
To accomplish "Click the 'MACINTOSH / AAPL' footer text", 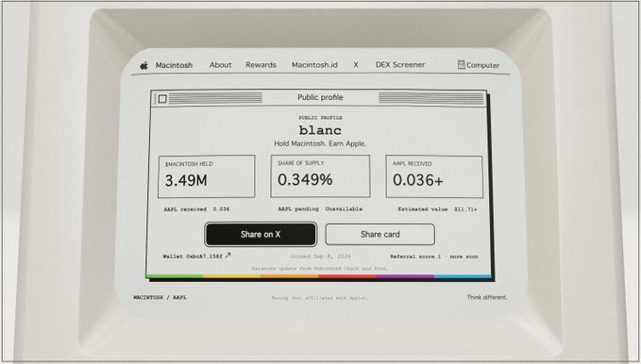I will click(x=160, y=297).
